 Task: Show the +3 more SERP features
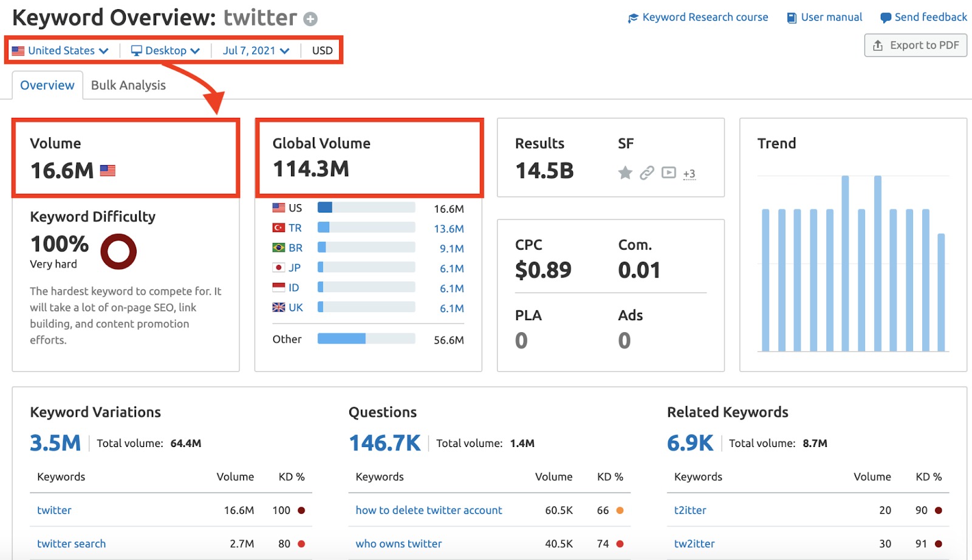pos(689,174)
